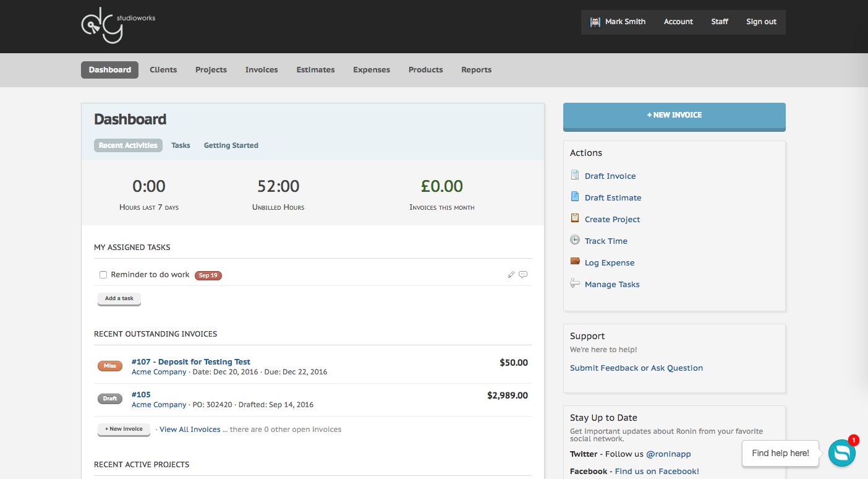
Task: Open the Reports section
Action: (476, 70)
